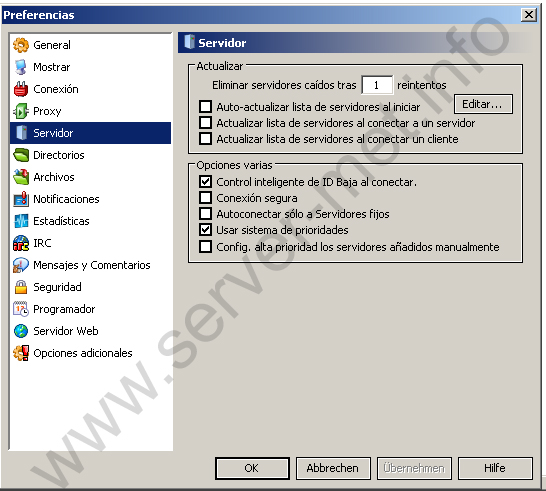Click the Programador calendar clock icon

(21, 309)
